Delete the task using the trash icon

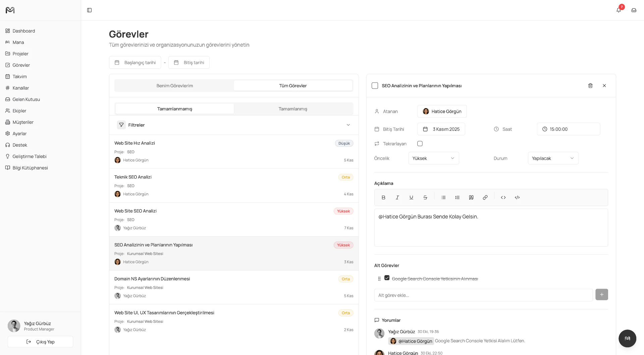[x=590, y=86]
